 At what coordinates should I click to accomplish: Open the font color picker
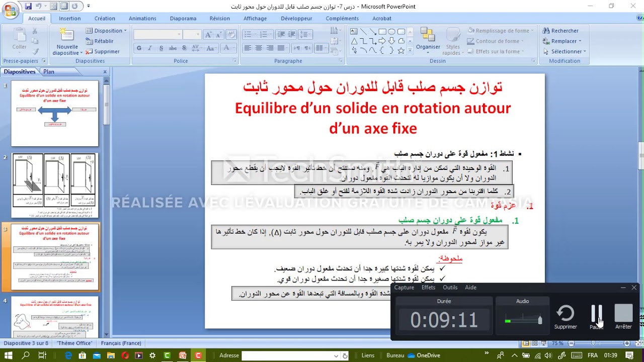228,48
